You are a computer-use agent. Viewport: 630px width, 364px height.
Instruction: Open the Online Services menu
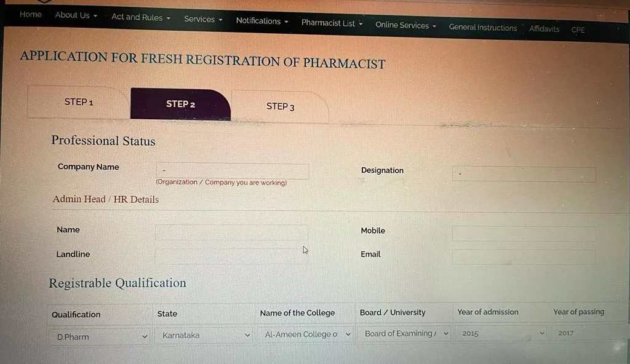[x=405, y=25]
